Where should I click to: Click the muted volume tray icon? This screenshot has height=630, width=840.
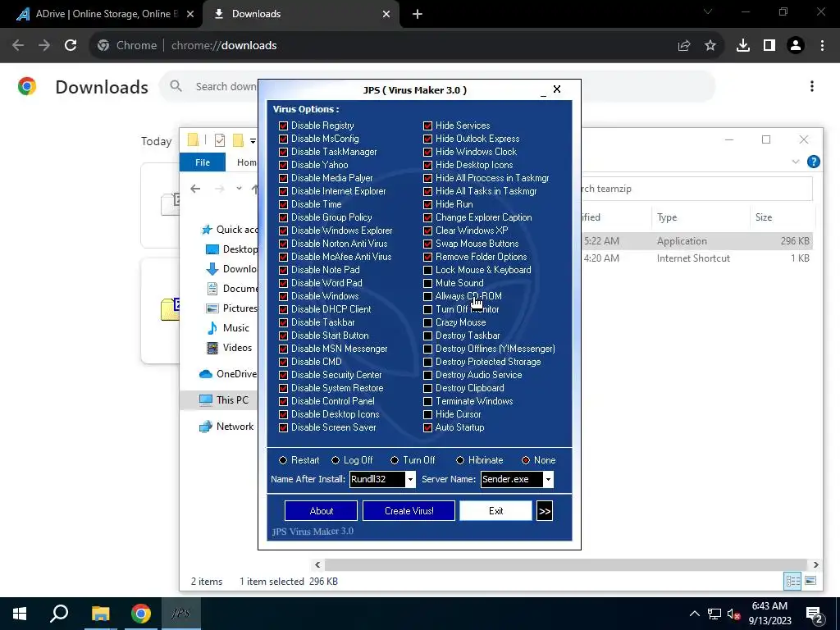(x=733, y=614)
